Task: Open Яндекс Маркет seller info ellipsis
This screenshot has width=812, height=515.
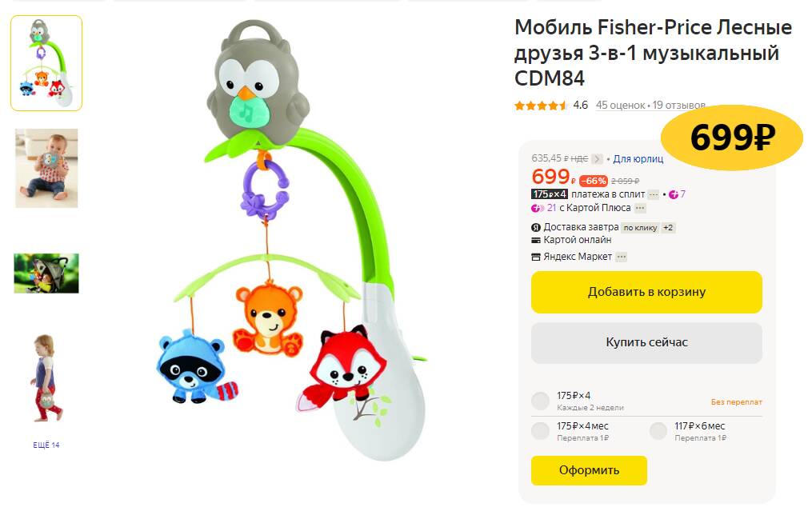Action: pyautogui.click(x=622, y=257)
